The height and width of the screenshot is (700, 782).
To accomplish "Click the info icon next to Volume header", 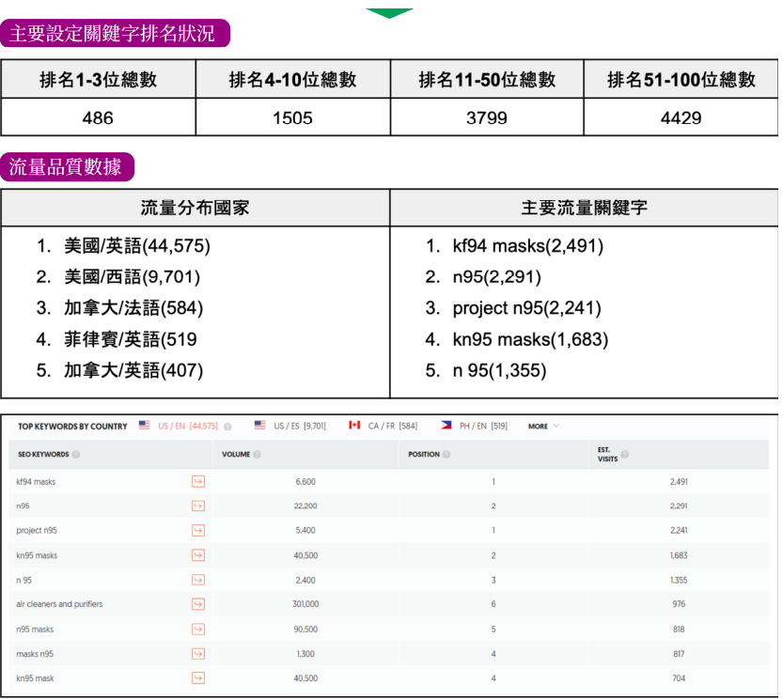I will tap(257, 455).
